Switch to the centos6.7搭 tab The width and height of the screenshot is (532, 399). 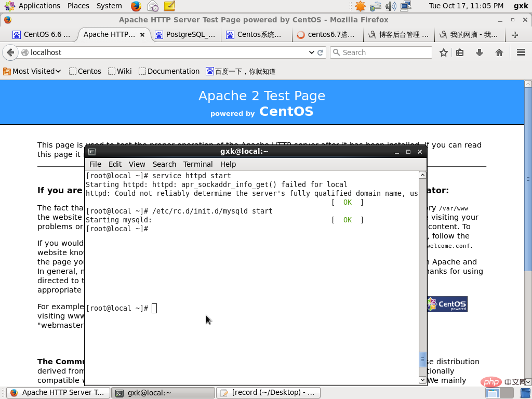coord(327,35)
